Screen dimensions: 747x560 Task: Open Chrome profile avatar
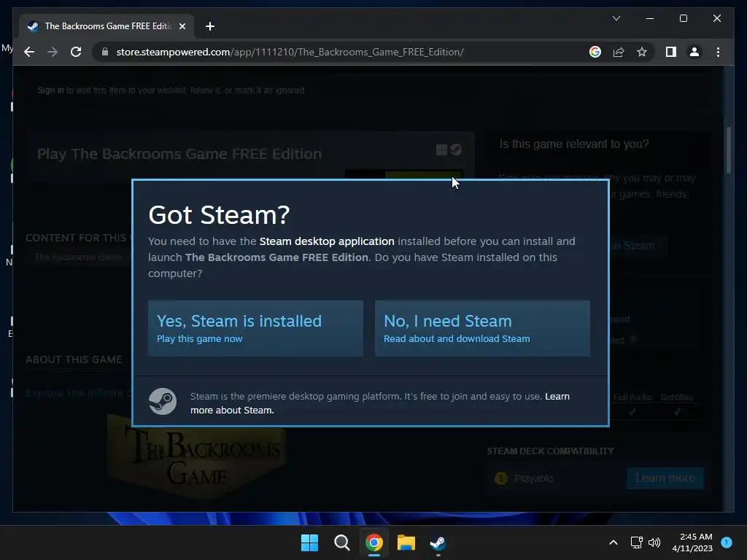pyautogui.click(x=694, y=52)
